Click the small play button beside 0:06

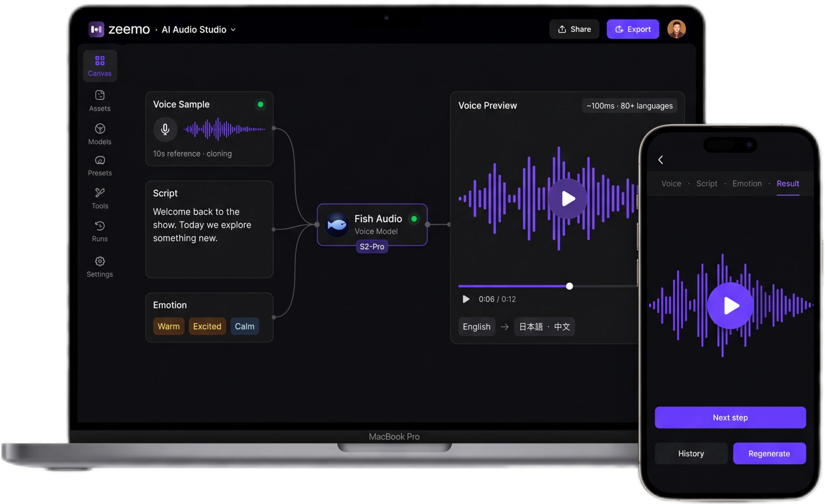tap(466, 299)
